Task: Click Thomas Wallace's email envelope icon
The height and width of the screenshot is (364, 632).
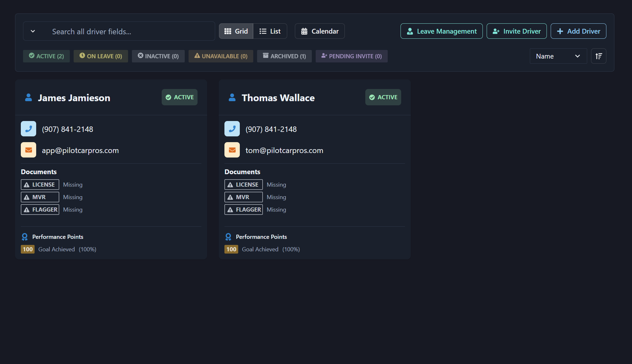Action: coord(232,150)
